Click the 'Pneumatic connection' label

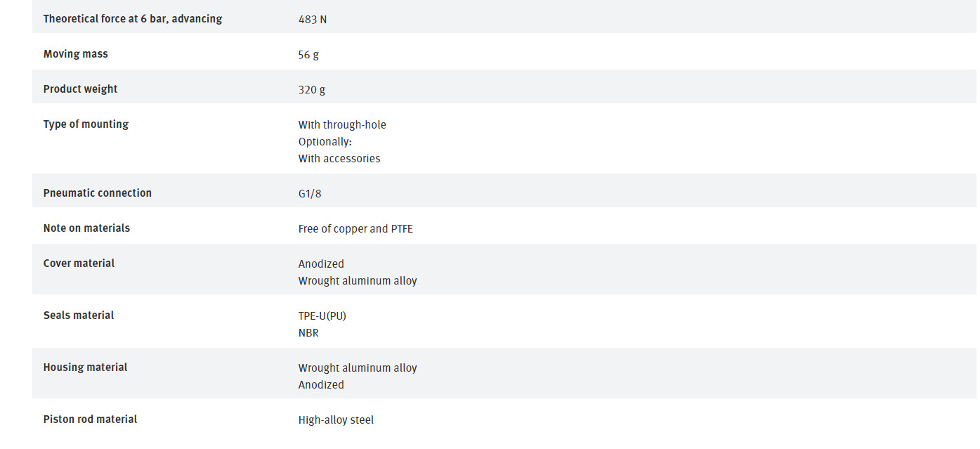click(x=98, y=193)
